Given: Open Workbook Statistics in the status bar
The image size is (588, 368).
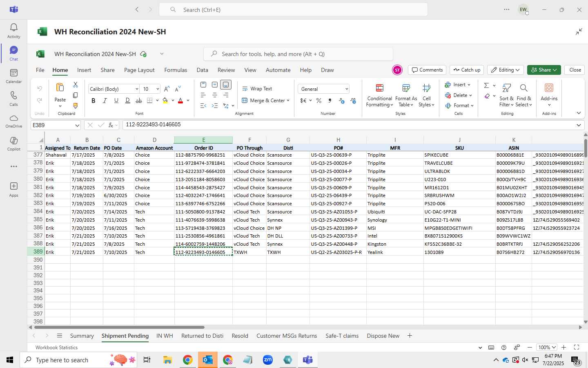Looking at the screenshot, I should tap(56, 347).
